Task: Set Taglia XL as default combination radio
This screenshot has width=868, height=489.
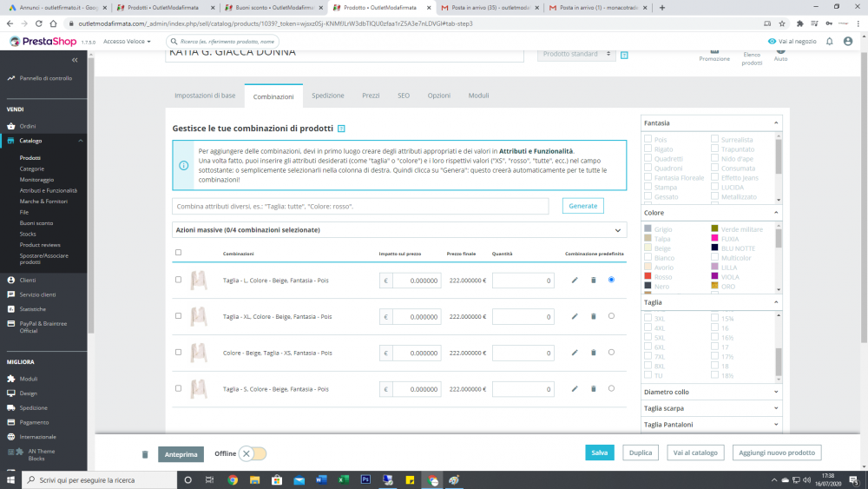Action: [x=611, y=315]
